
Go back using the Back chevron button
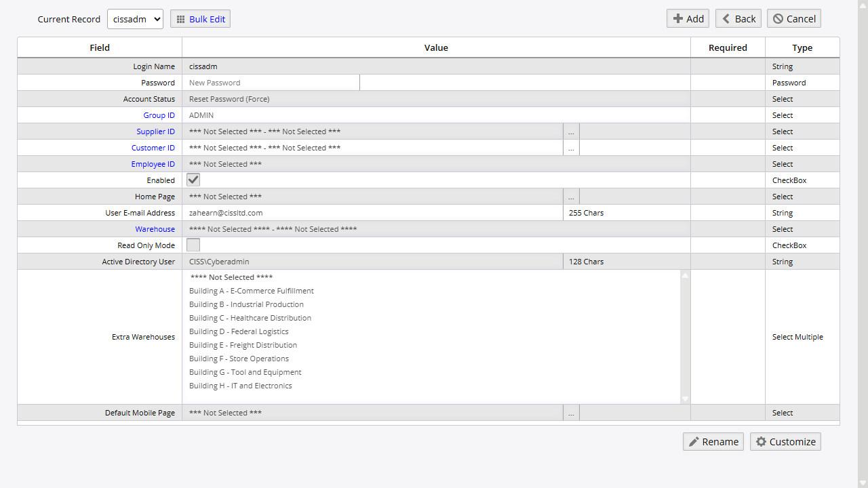738,18
